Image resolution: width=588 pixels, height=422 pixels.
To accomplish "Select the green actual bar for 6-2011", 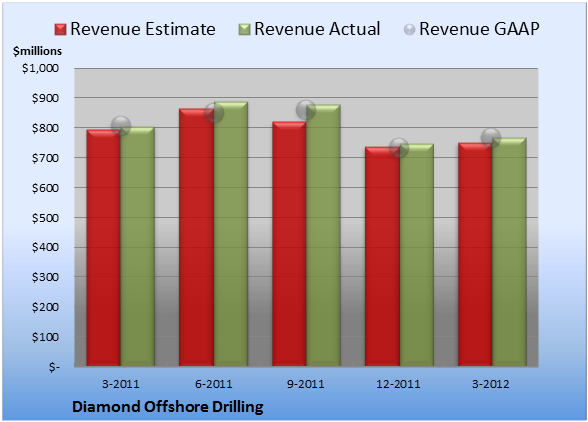I will [231, 234].
